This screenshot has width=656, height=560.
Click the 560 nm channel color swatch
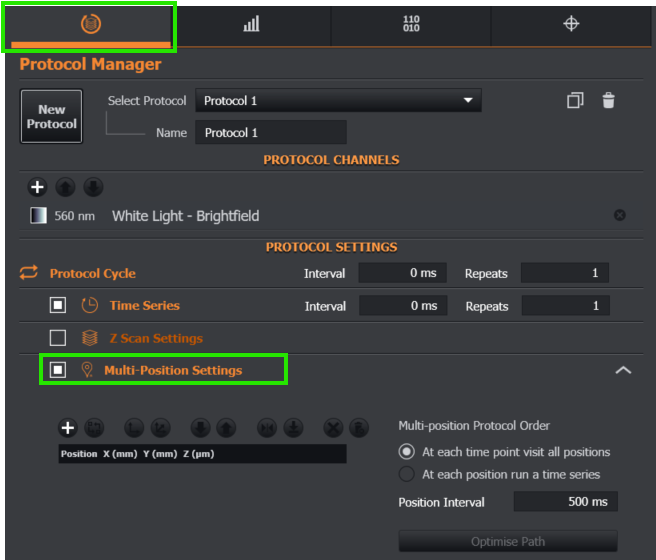pos(38,216)
